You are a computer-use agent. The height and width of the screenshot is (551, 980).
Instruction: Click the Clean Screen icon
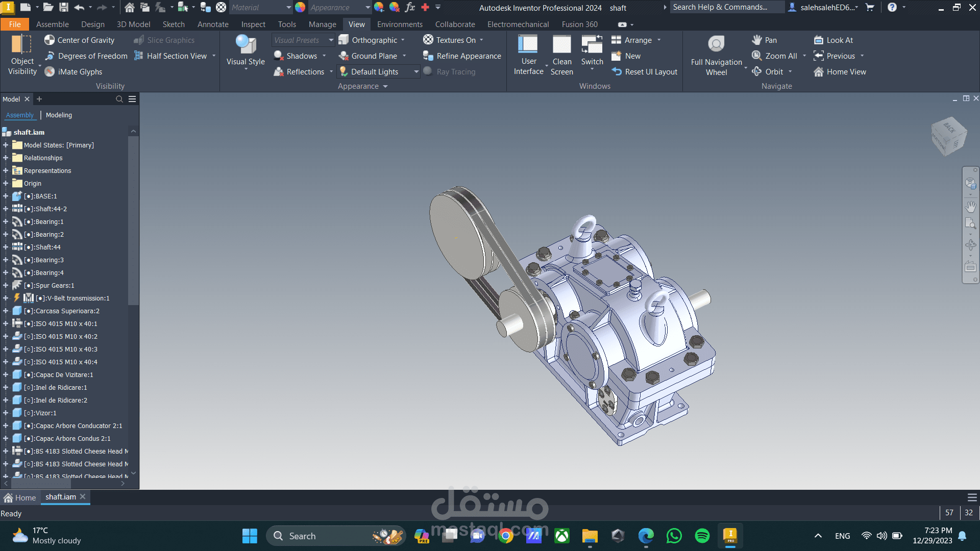(x=561, y=45)
